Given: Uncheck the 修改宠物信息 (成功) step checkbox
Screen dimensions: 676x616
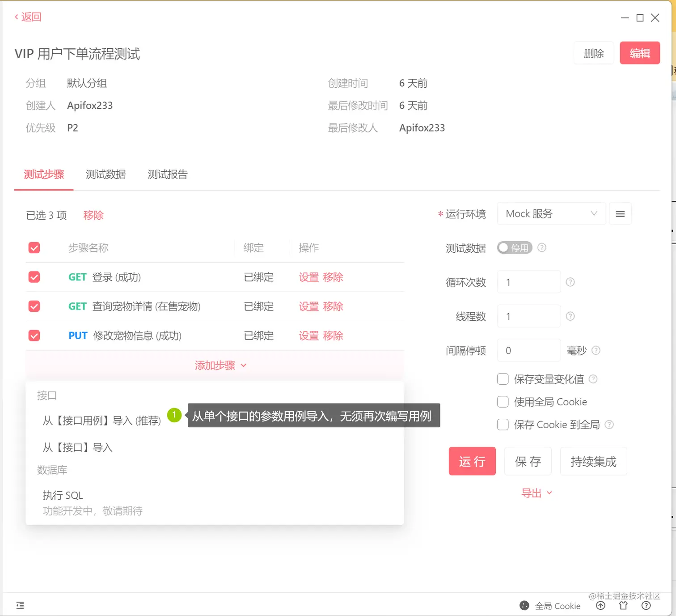Looking at the screenshot, I should tap(34, 336).
